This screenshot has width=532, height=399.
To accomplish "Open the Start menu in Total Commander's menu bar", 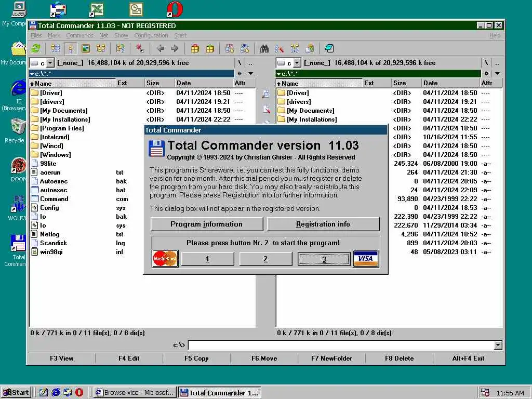I will (180, 35).
